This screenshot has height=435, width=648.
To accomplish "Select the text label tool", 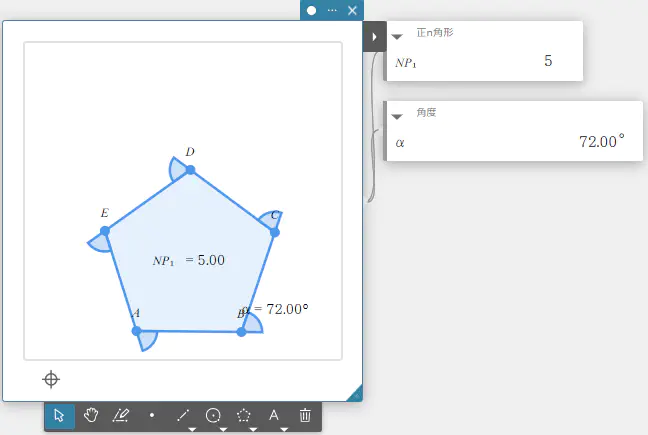I will (274, 415).
